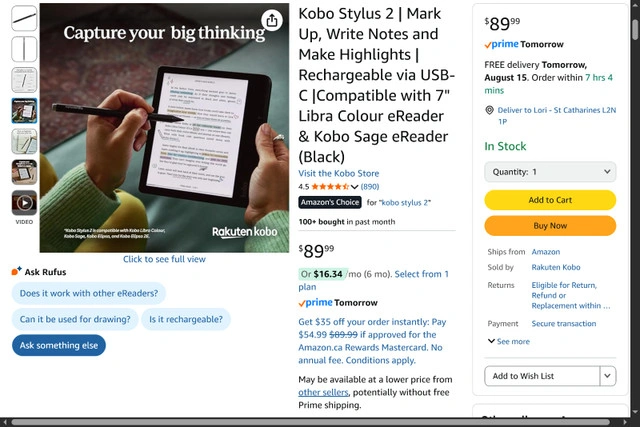
Task: Open the star rating breakdown
Action: pyautogui.click(x=329, y=187)
